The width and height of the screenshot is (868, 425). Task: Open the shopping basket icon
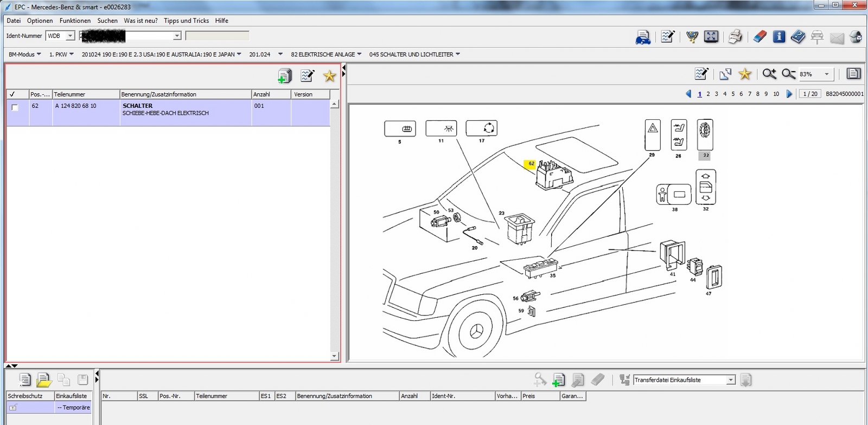pyautogui.click(x=692, y=37)
